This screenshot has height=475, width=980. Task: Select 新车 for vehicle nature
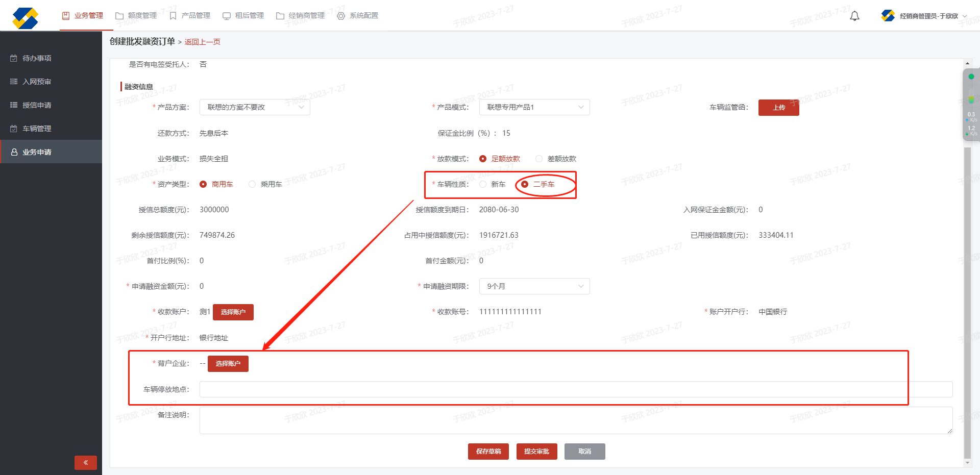point(483,184)
